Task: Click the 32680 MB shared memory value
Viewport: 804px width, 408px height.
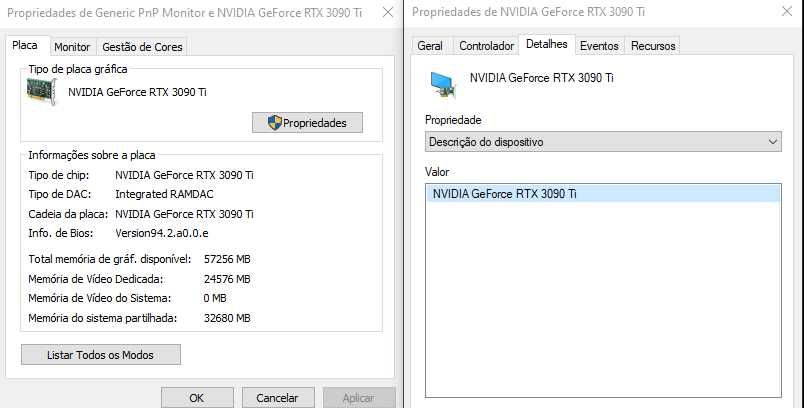Action: pos(227,318)
